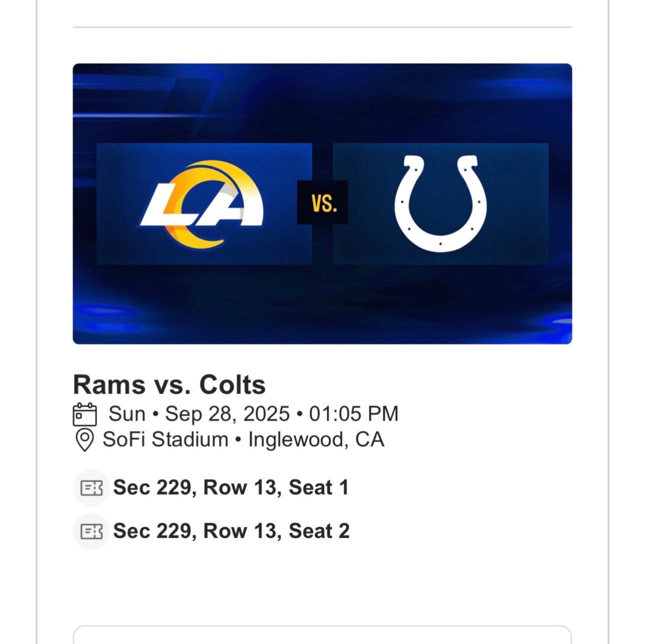The width and height of the screenshot is (645, 644).
Task: Open the SoFi Stadium venue link
Action: [x=165, y=440]
